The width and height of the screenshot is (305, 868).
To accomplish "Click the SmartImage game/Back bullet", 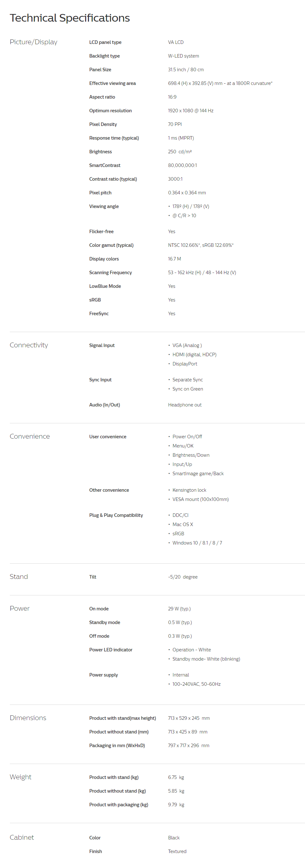I will click(198, 474).
